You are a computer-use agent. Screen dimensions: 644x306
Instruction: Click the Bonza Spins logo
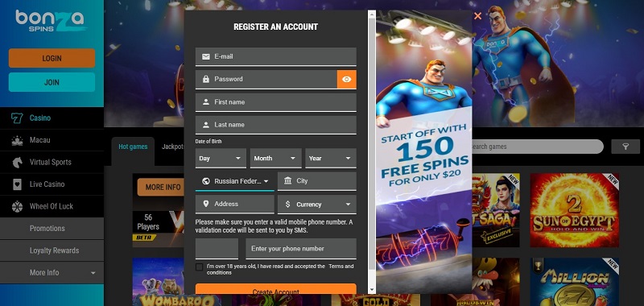pyautogui.click(x=51, y=21)
